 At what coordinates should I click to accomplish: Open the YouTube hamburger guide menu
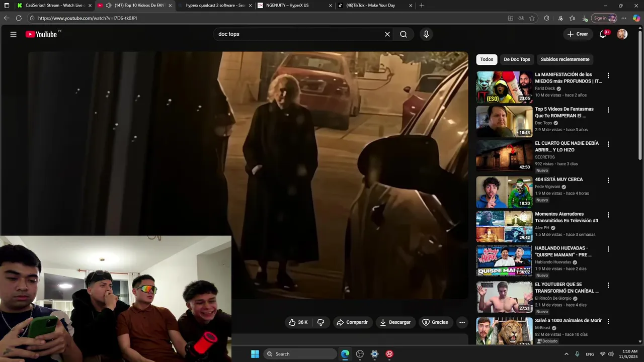14,34
